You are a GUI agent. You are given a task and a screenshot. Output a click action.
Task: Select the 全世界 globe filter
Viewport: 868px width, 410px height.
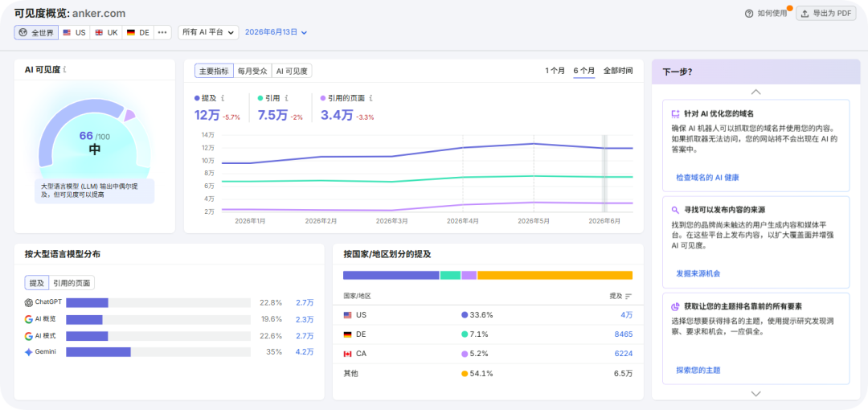(x=36, y=32)
